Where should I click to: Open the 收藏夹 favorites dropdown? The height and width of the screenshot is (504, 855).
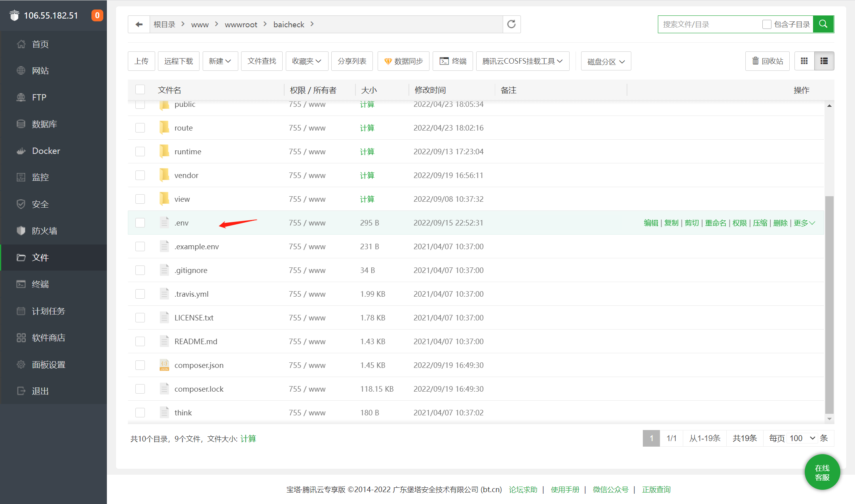[x=307, y=61]
